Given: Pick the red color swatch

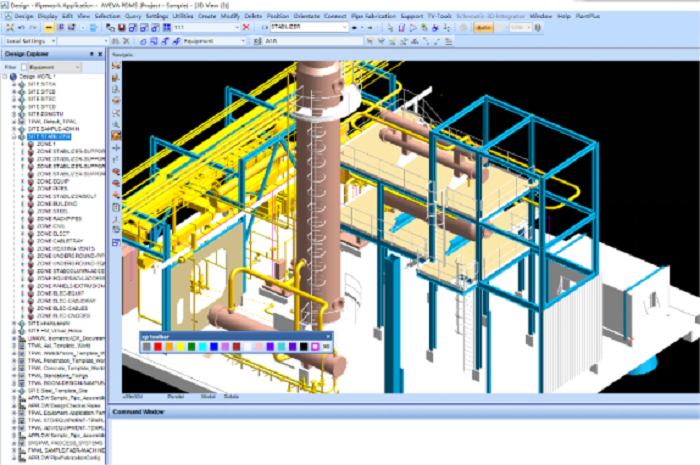Looking at the screenshot, I should click(157, 346).
